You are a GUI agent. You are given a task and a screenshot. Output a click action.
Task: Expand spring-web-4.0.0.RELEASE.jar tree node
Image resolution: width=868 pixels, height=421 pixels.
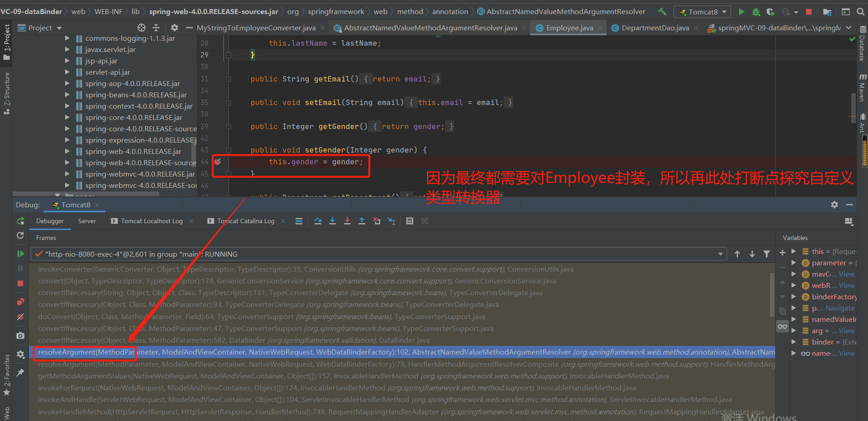tap(67, 151)
